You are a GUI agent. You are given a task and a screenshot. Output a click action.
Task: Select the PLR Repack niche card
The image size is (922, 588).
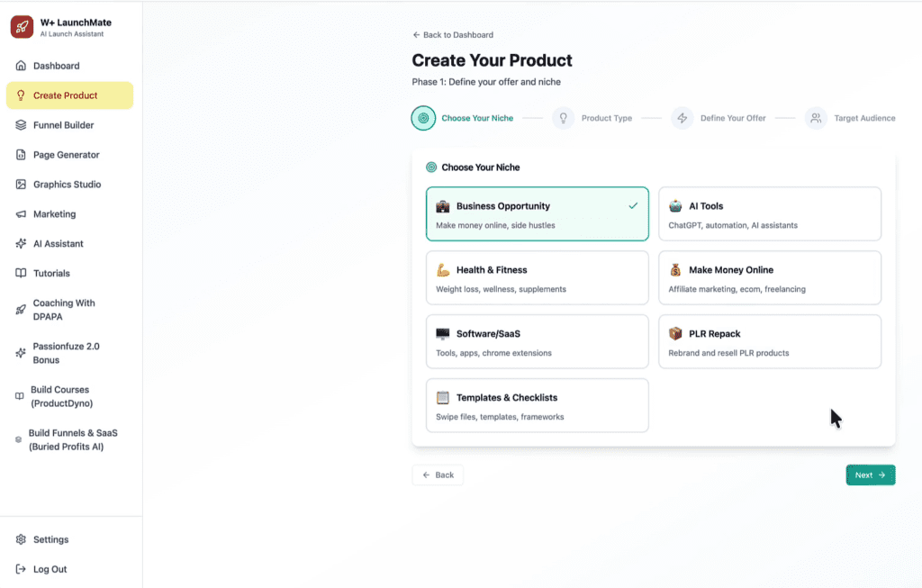tap(769, 342)
